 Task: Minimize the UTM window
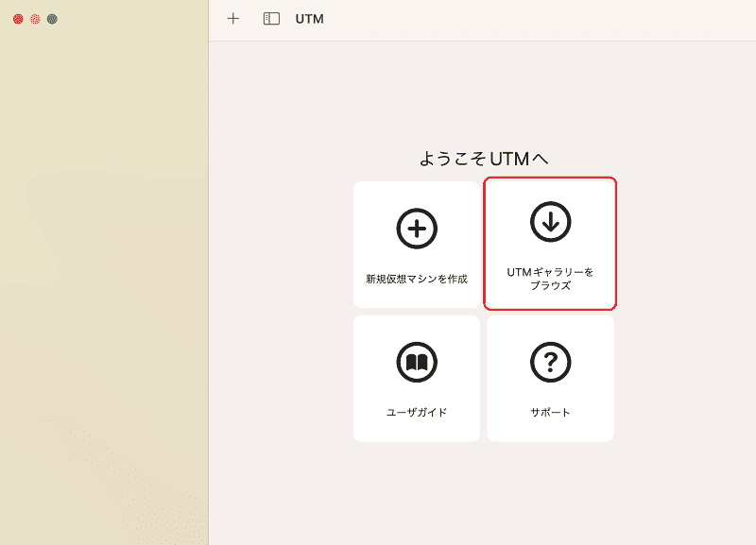(x=35, y=19)
